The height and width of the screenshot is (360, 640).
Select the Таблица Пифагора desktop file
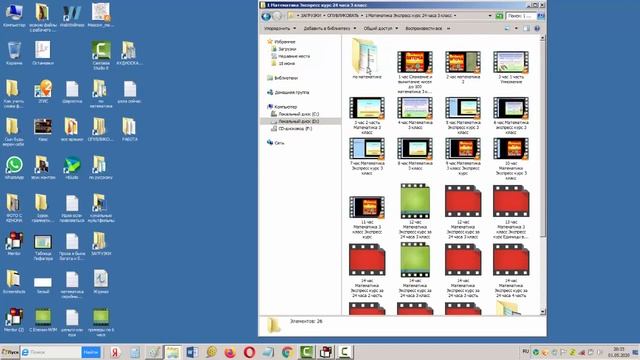[x=43, y=247]
